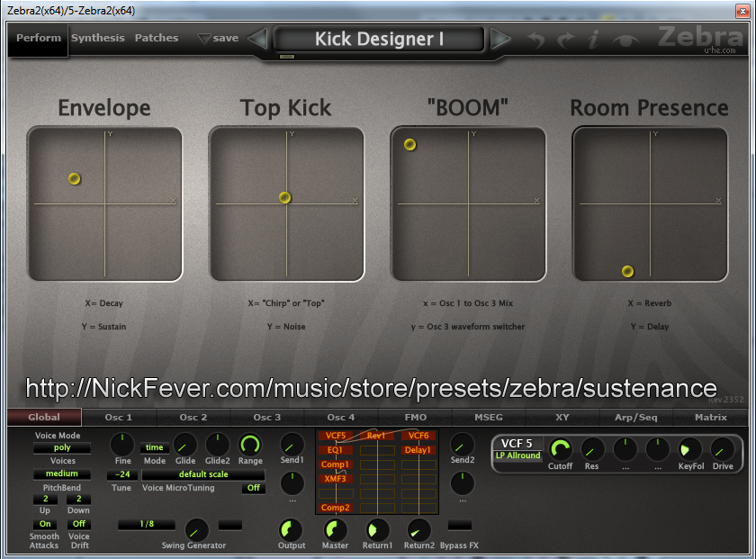Click the KeyFol knob
Viewport: 756px width, 559px height.
pos(690,449)
